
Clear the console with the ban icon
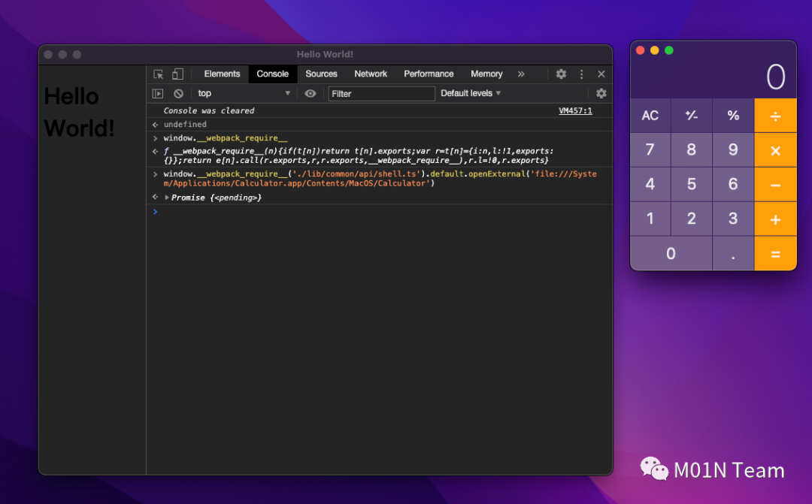coord(178,94)
